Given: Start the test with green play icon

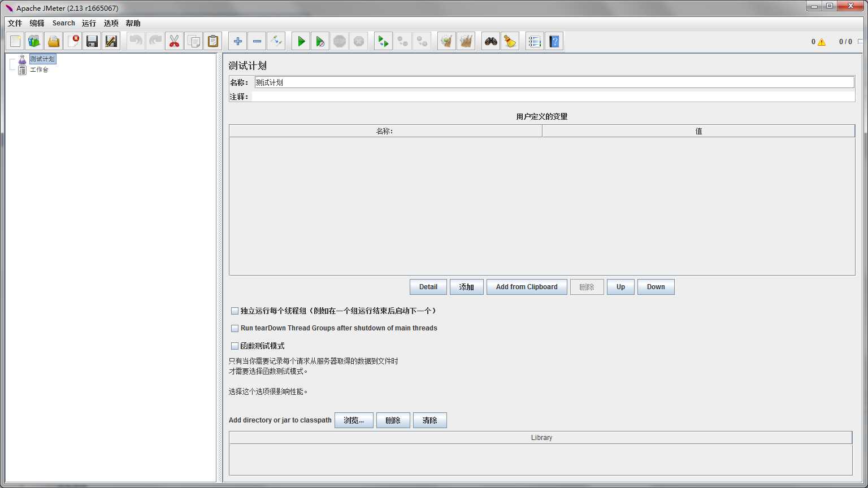Looking at the screenshot, I should click(301, 41).
